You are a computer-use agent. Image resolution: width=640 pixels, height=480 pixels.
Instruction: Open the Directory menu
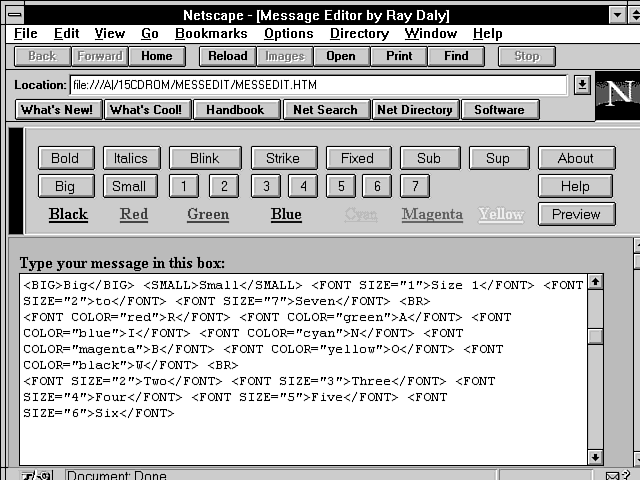[359, 33]
